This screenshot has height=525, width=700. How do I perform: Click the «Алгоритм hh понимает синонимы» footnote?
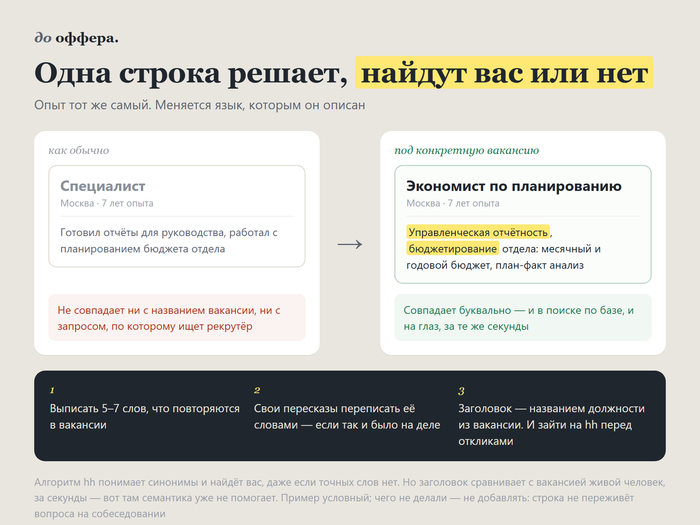(350, 498)
